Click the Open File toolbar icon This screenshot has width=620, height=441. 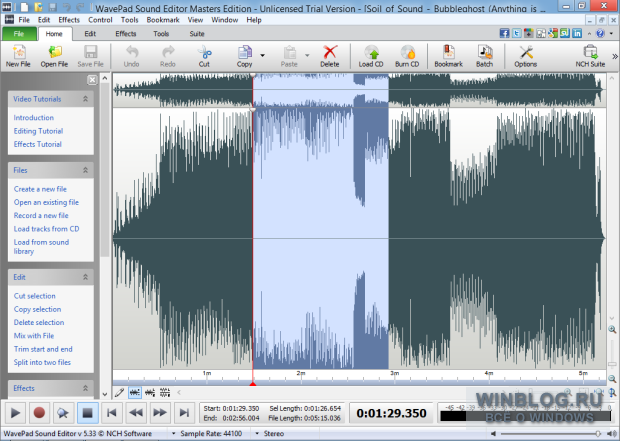pyautogui.click(x=54, y=56)
